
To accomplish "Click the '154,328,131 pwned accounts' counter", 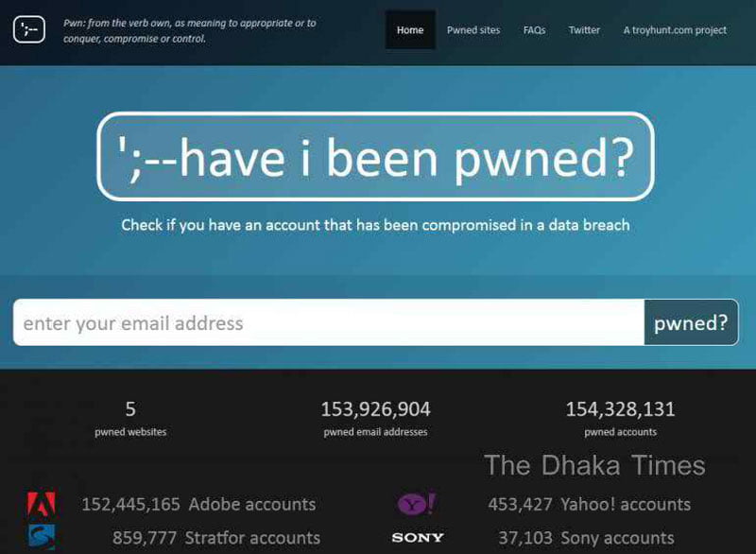I will [621, 419].
